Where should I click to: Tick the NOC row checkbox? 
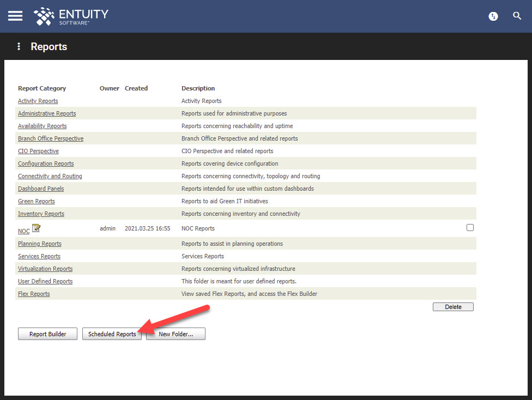(x=470, y=228)
